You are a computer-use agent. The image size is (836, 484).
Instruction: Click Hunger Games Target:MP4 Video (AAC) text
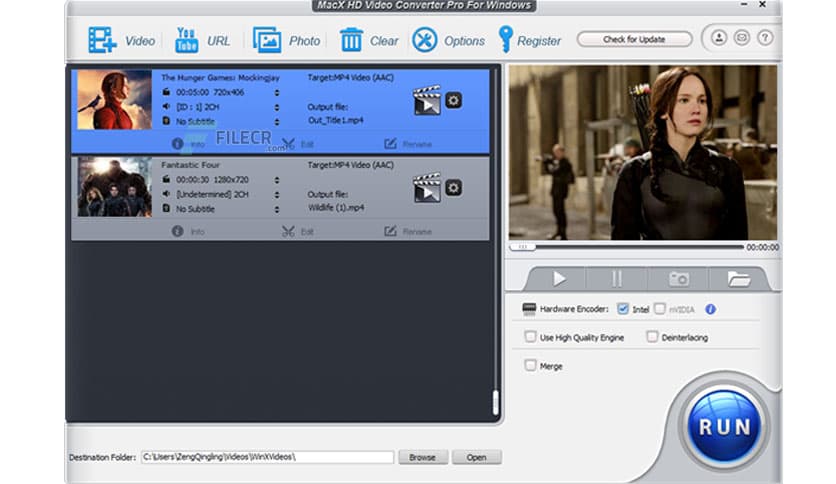coord(350,78)
